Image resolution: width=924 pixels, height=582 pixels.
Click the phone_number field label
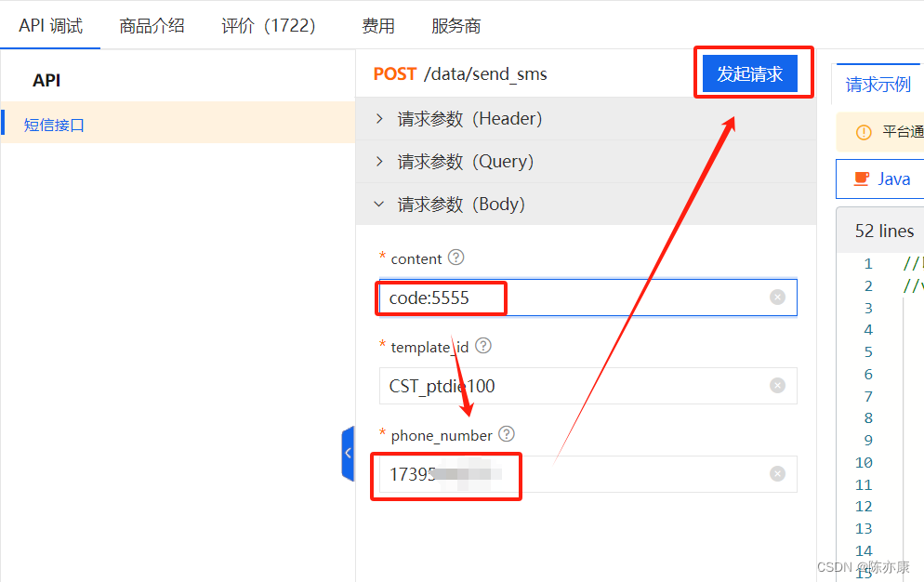click(x=442, y=436)
